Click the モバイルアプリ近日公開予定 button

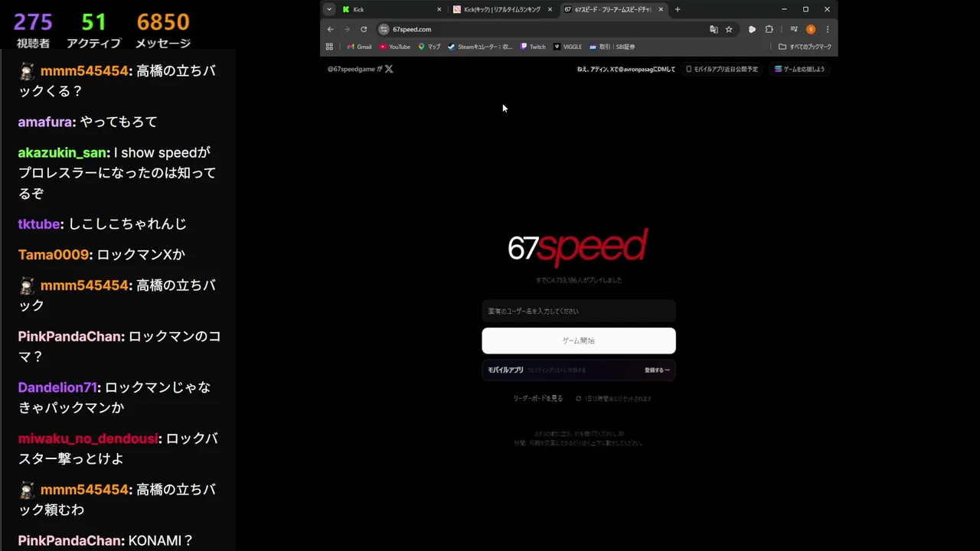pyautogui.click(x=722, y=69)
